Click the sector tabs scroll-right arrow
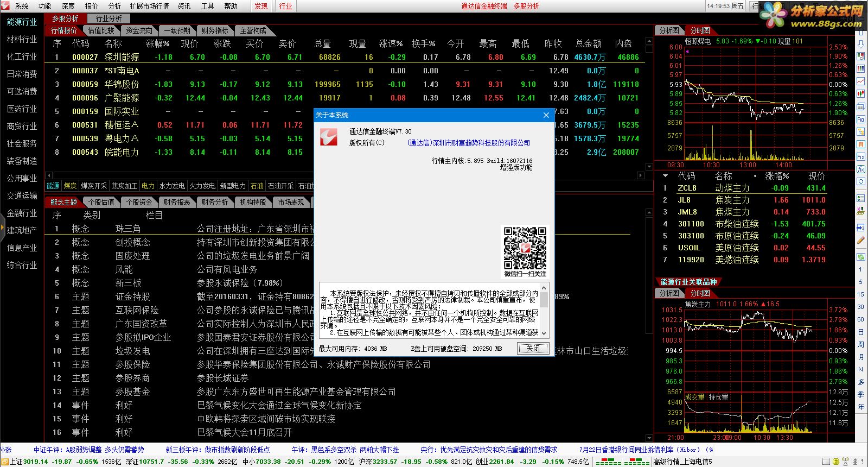The width and height of the screenshot is (868, 467). pos(640,175)
